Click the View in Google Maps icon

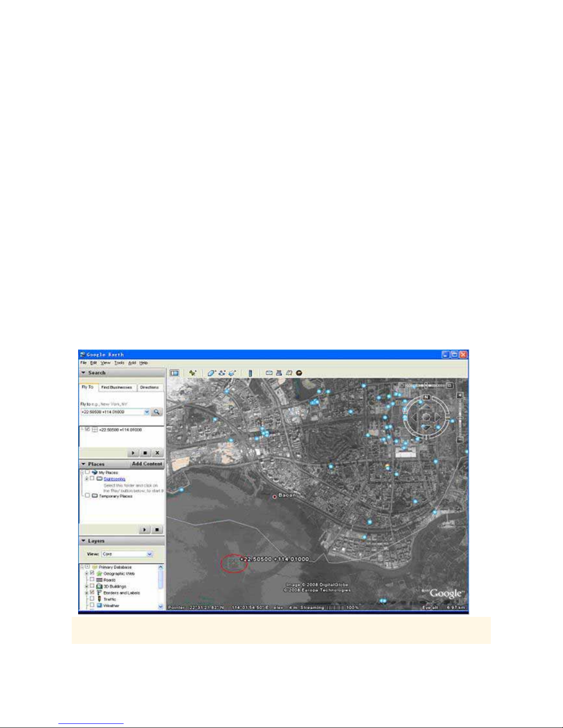(289, 373)
